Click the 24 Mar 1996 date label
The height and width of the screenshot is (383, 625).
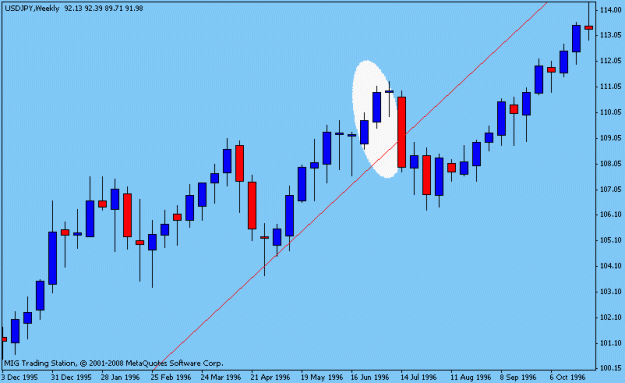click(x=221, y=377)
